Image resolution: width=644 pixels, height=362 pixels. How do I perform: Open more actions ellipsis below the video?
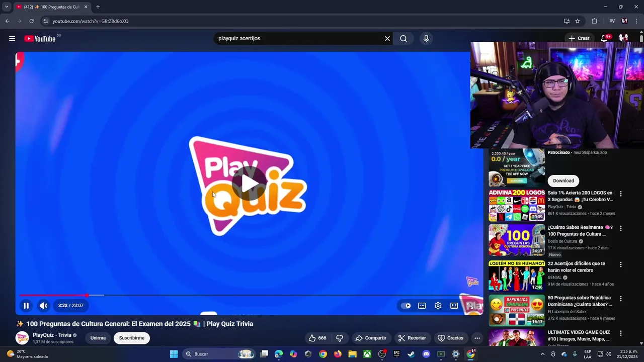[x=477, y=338]
